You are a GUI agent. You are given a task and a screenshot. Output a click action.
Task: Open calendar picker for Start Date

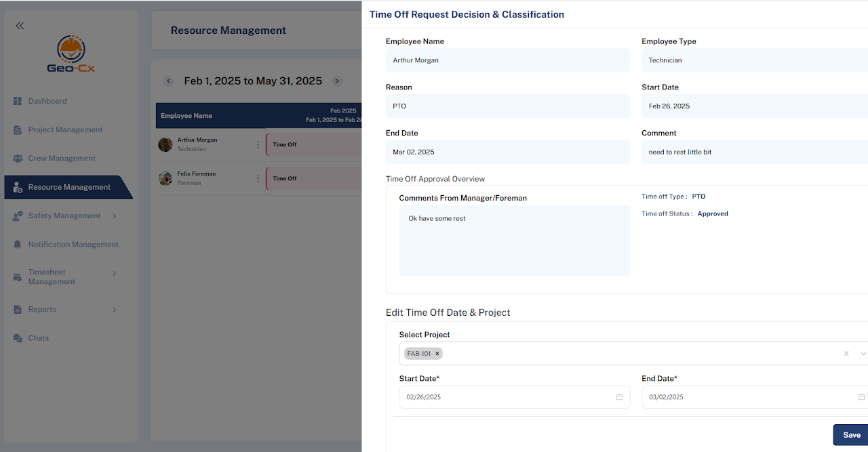pyautogui.click(x=619, y=397)
